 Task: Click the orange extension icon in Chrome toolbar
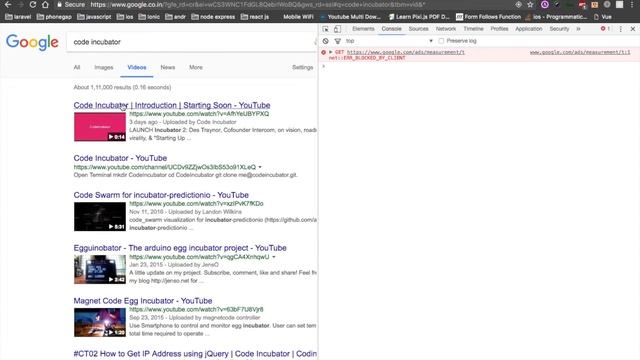tap(595, 4)
